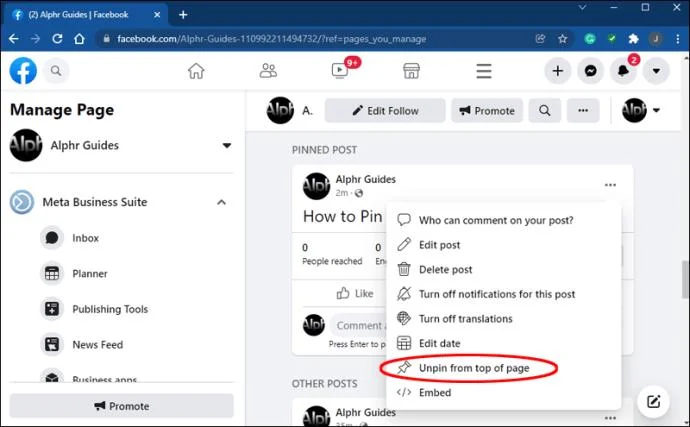Viewport: 690px width, 427px height.
Task: Search the page with the header magnifier button
Action: coord(544,110)
